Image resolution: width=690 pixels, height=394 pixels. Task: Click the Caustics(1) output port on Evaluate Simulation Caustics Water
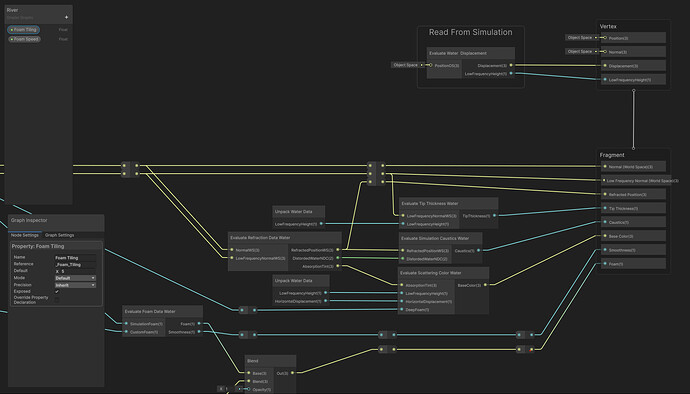tap(479, 250)
